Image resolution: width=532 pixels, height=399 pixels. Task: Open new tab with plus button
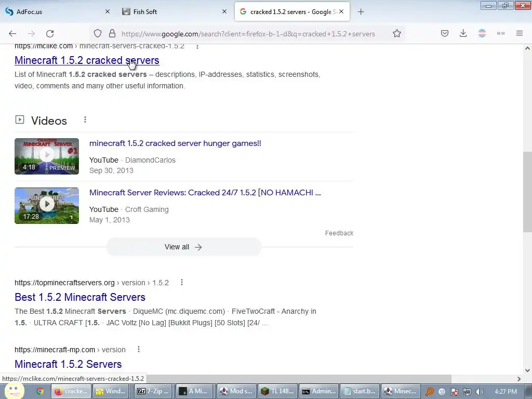click(361, 12)
